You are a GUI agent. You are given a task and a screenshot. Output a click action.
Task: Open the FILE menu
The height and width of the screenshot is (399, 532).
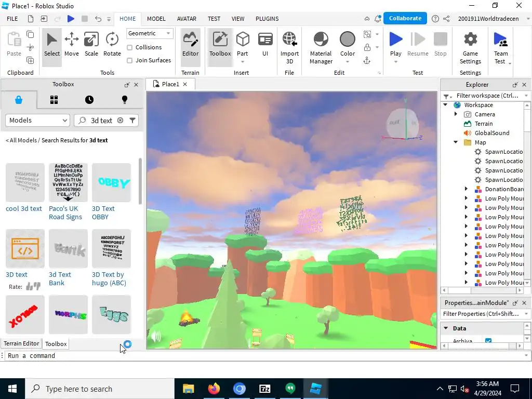click(x=12, y=19)
